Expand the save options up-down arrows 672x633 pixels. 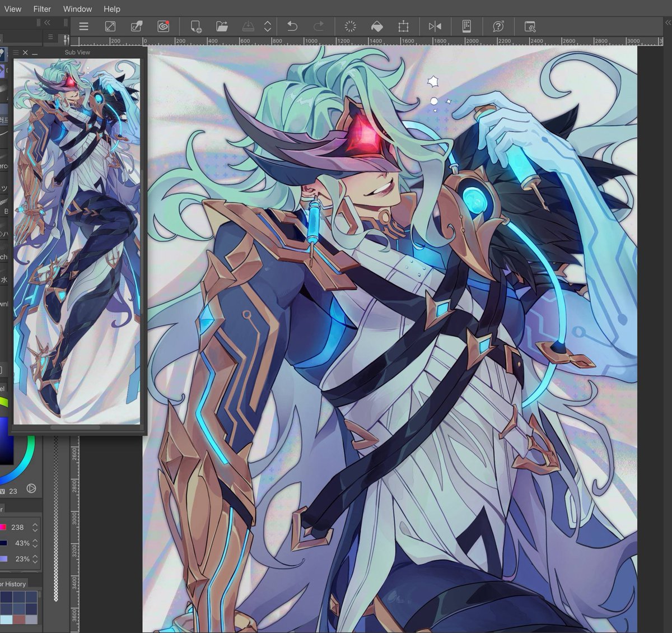[x=268, y=26]
